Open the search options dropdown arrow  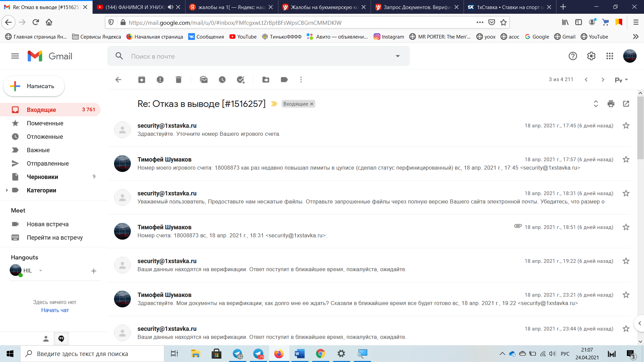tap(398, 56)
